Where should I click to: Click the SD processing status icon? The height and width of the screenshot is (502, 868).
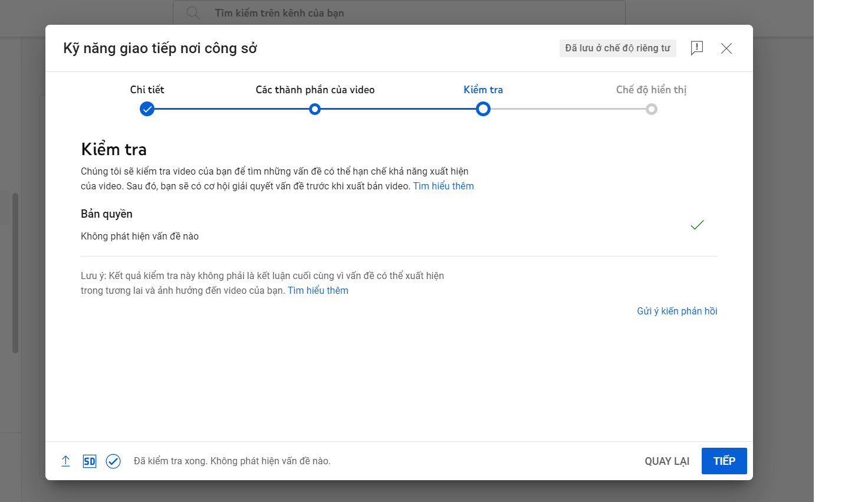pyautogui.click(x=90, y=461)
